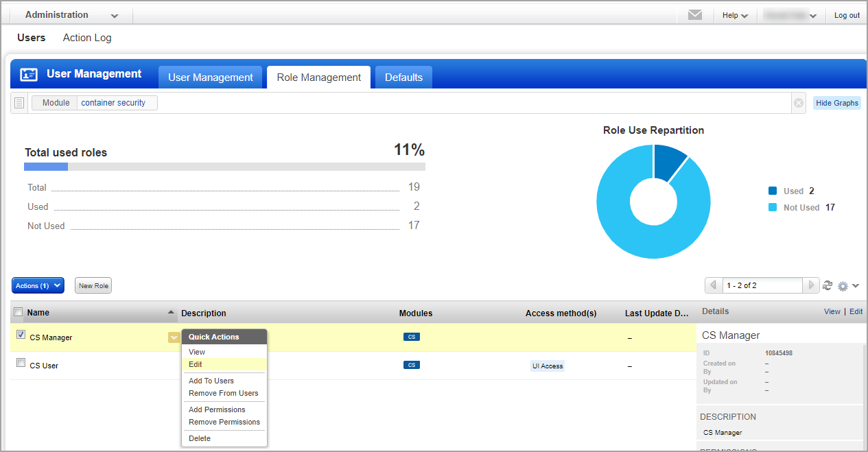Clear the container security filter with the X icon

click(x=798, y=102)
